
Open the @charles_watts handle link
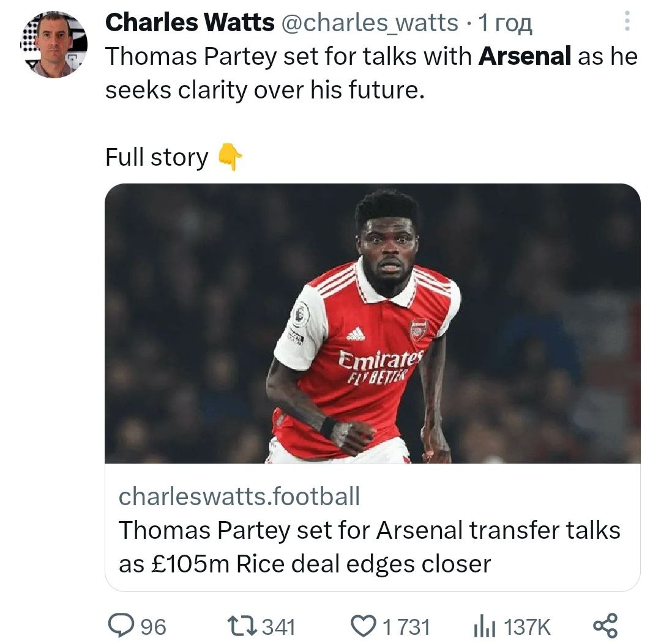(x=369, y=23)
